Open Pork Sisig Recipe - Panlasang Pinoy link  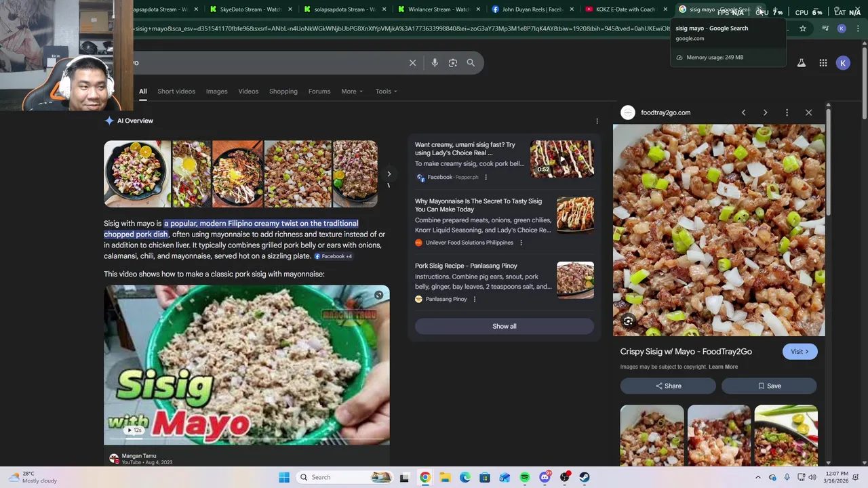[466, 266]
